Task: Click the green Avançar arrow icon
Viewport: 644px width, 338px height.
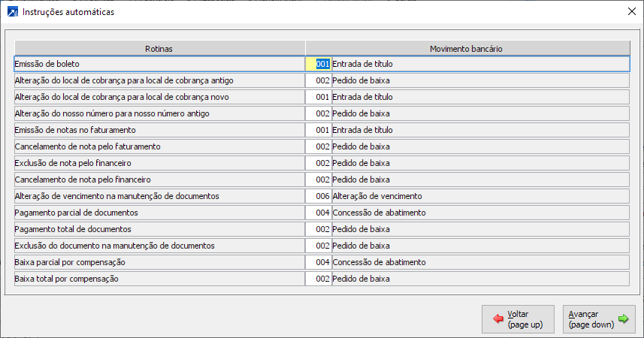Action: point(623,318)
